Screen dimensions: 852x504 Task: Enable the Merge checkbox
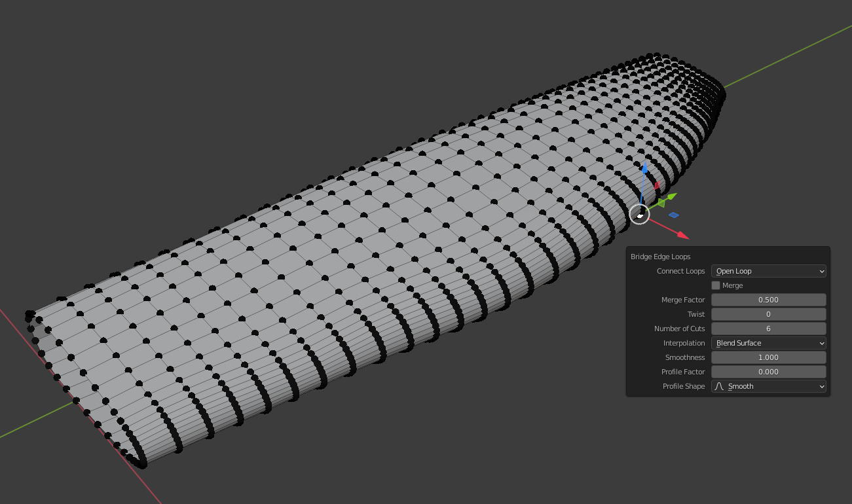point(716,285)
